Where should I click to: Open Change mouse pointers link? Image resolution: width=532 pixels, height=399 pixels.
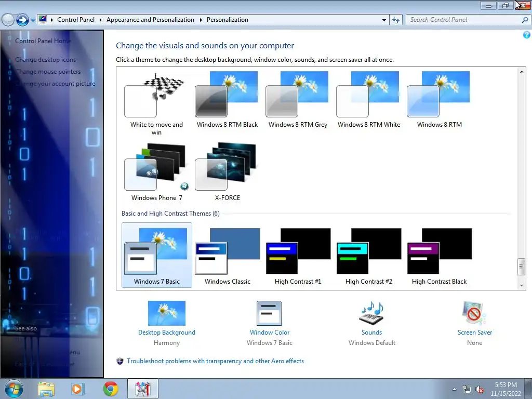[48, 72]
